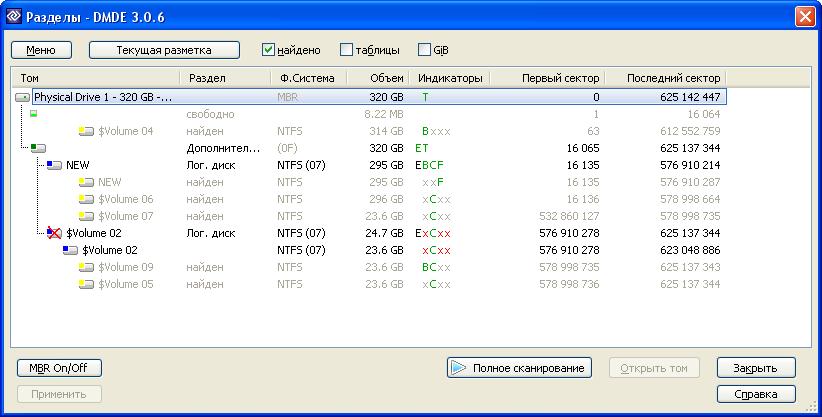Uncheck the 'найдено' checkbox
822x417 pixels.
268,49
